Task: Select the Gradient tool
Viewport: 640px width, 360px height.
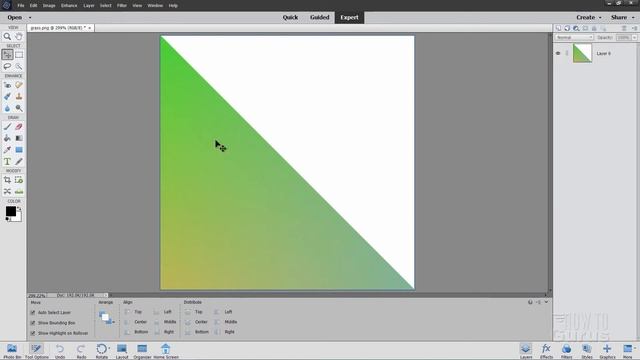Action: tap(19, 138)
